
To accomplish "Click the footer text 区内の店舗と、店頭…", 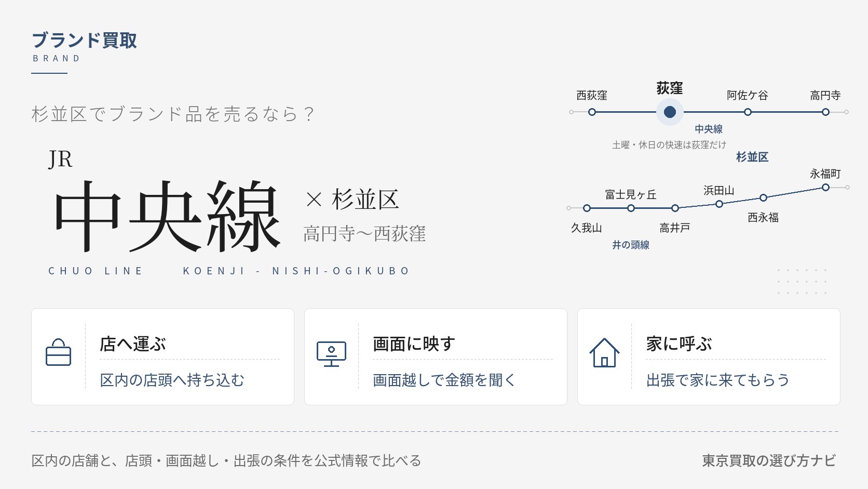I will (x=226, y=460).
